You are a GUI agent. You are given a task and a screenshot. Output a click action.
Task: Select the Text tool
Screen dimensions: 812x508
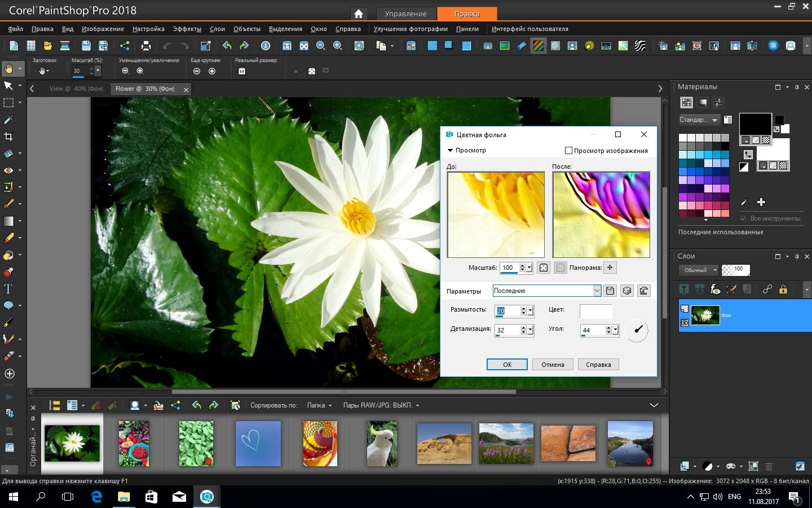pos(8,289)
